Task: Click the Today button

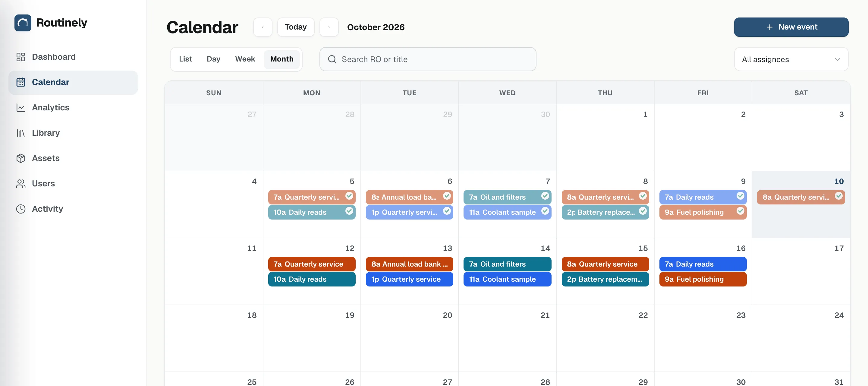Action: [x=295, y=27]
